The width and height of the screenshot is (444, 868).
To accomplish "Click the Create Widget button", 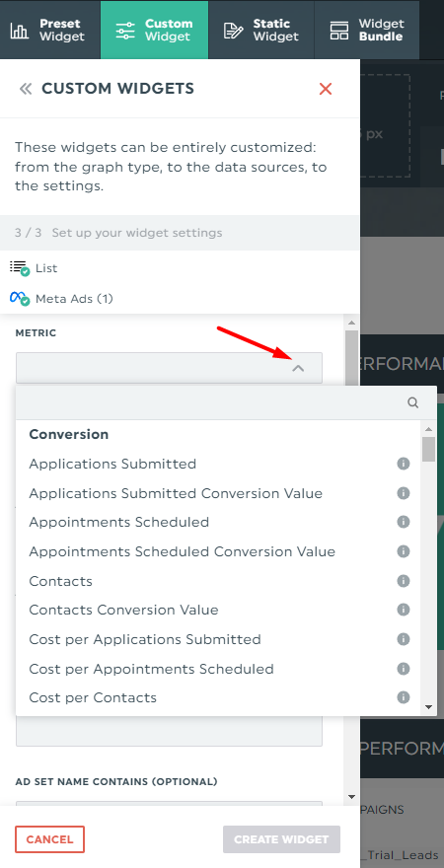I will 281,839.
